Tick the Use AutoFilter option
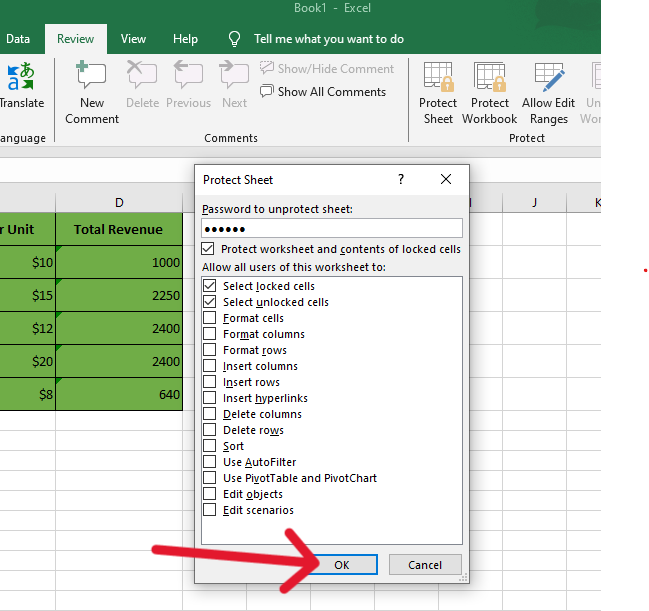The height and width of the screenshot is (611, 649). click(209, 462)
